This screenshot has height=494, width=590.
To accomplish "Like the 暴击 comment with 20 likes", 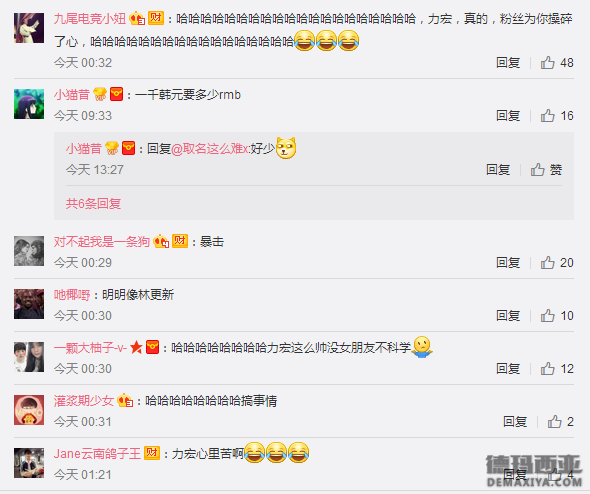I will (x=557, y=263).
